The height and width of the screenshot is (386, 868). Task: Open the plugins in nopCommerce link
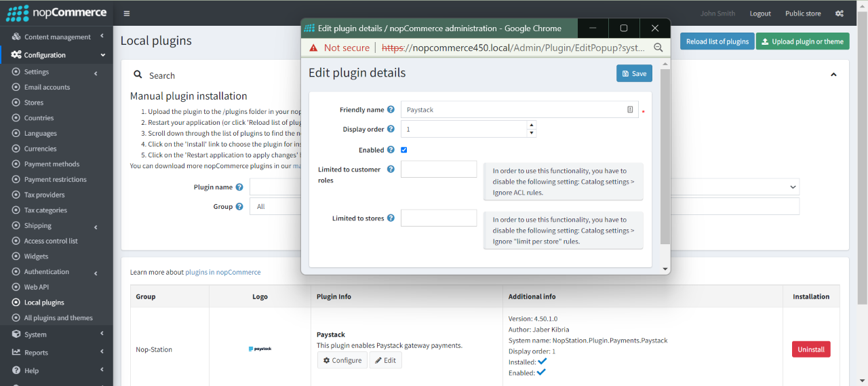coord(223,272)
